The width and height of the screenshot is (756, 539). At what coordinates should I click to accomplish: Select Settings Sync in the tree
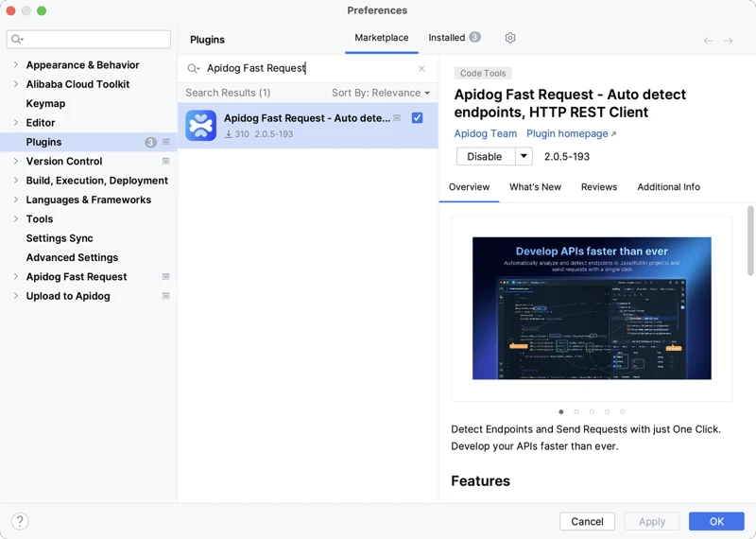point(60,238)
